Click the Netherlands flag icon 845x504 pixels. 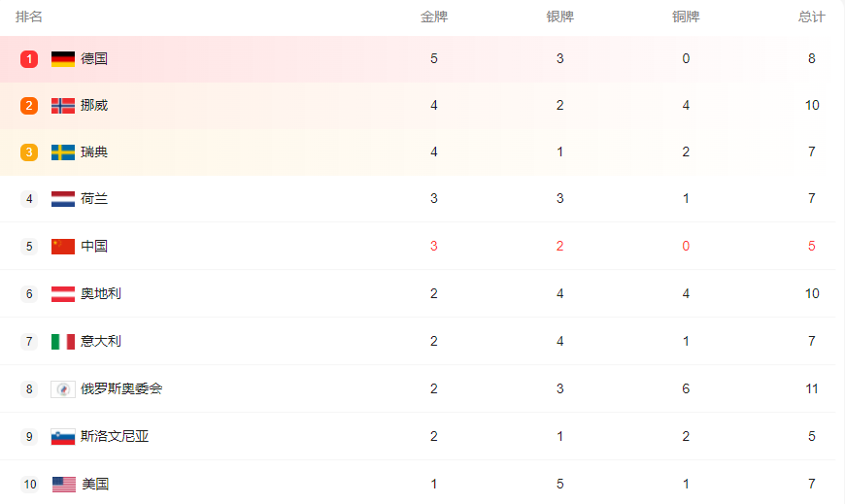[63, 199]
